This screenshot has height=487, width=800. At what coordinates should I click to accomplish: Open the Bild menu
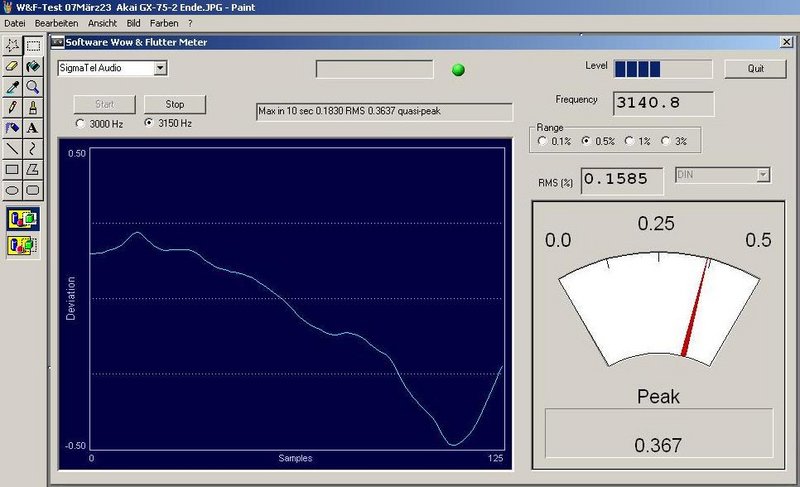point(133,23)
